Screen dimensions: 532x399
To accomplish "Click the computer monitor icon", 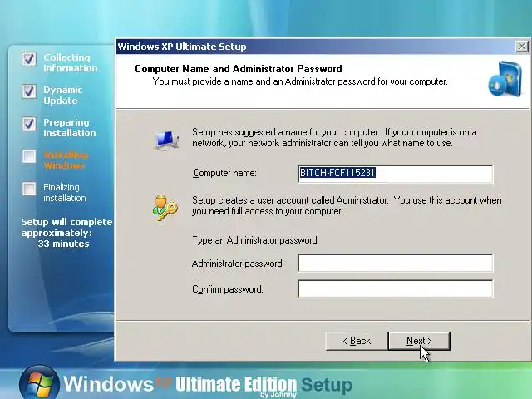I will (x=167, y=140).
